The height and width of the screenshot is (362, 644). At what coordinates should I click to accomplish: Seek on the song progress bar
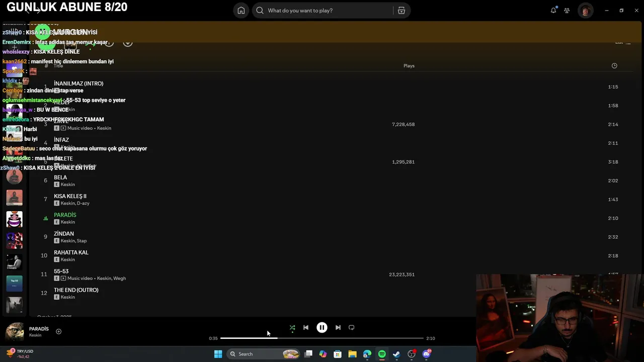[x=322, y=338]
